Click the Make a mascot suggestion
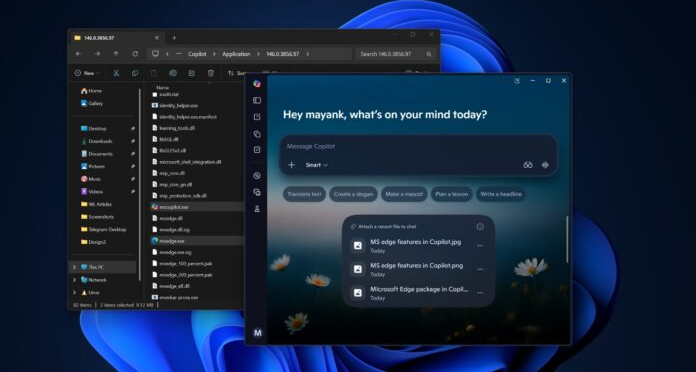Viewport: 696px width, 372px height. click(x=404, y=194)
